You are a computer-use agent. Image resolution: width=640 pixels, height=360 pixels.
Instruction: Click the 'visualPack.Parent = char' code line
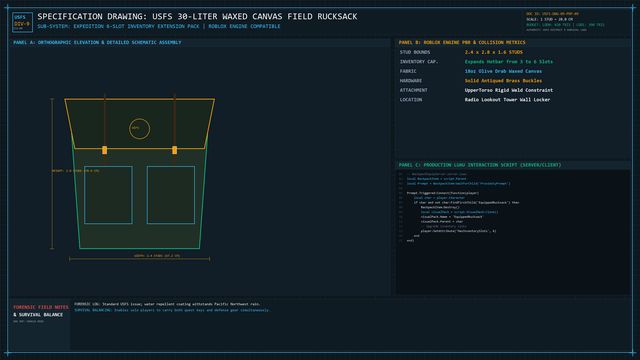[x=442, y=222]
